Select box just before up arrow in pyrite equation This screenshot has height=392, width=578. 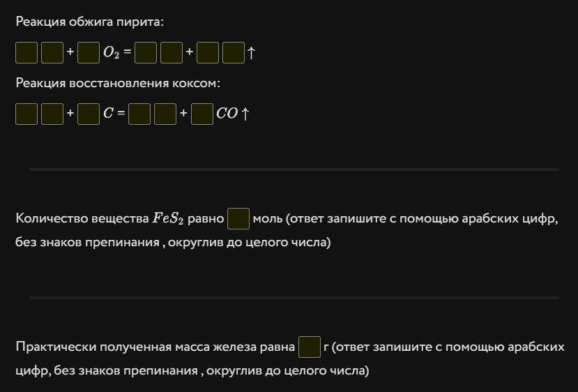coord(234,52)
